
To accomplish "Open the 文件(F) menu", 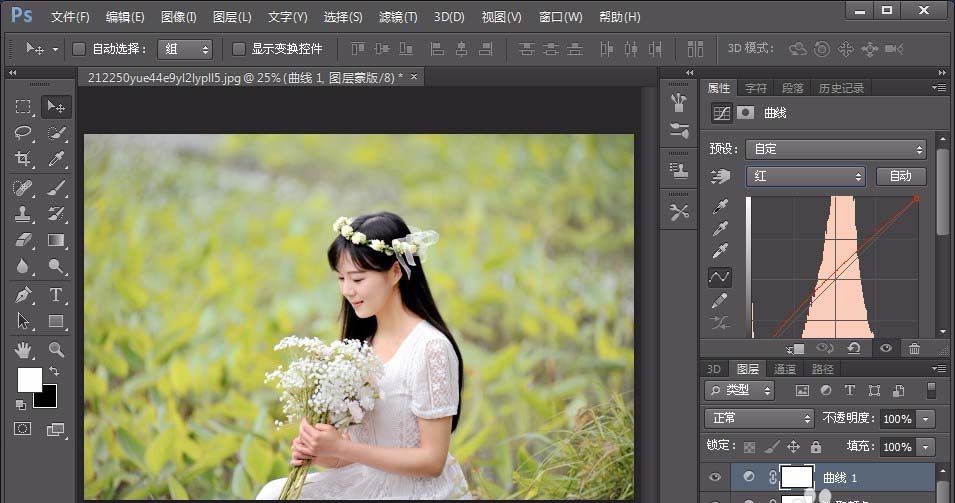I will (x=70, y=17).
